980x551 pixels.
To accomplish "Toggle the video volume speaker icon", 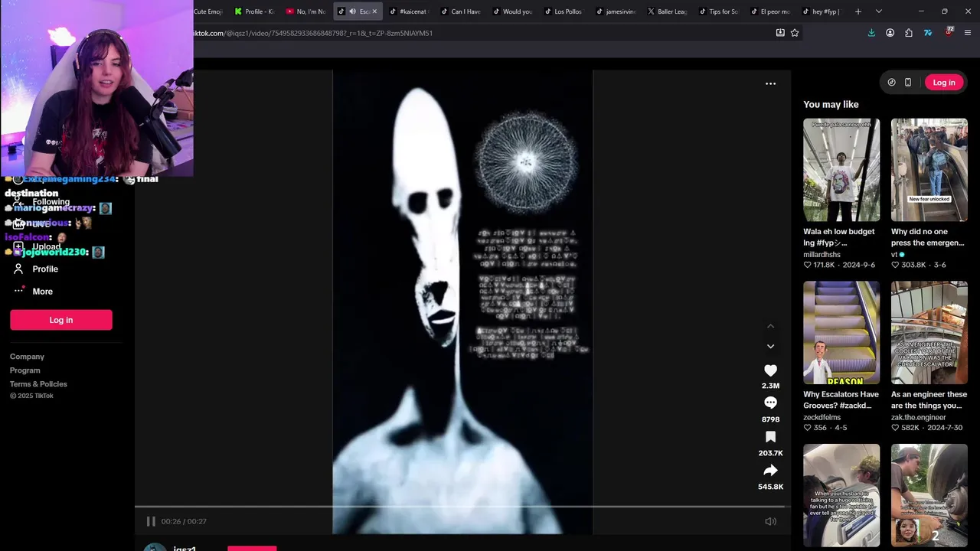I will pos(770,521).
